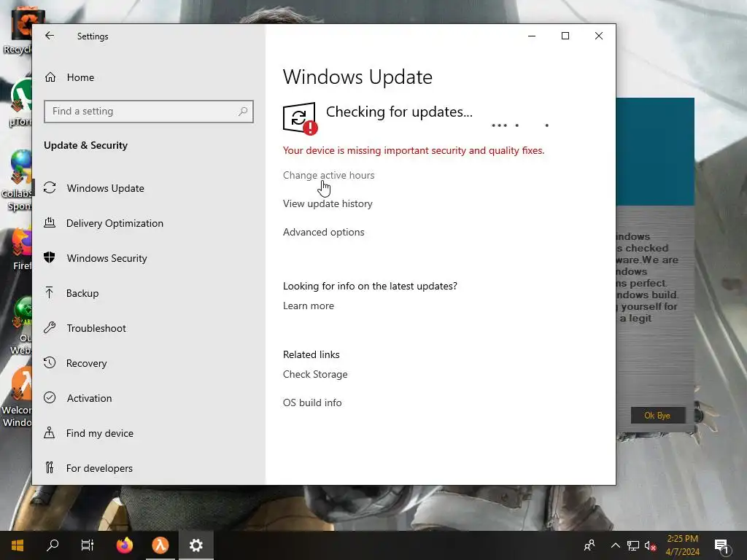The image size is (747, 560).
Task: Open View update history
Action: (328, 204)
